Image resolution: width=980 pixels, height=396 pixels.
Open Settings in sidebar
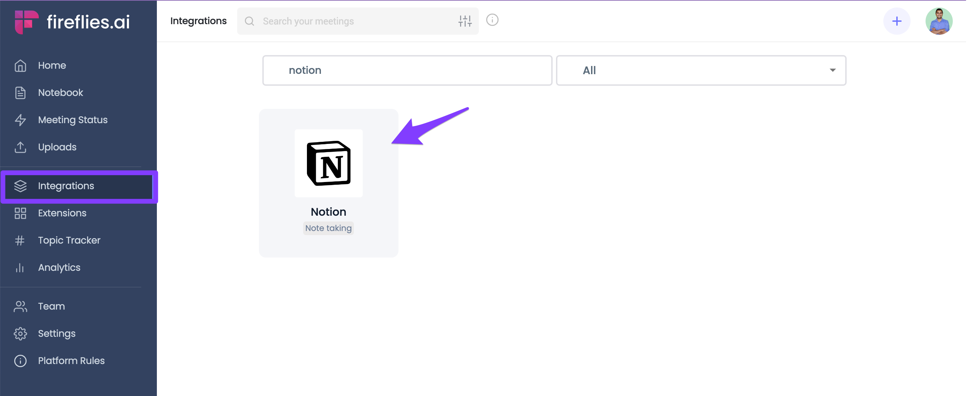78,334
